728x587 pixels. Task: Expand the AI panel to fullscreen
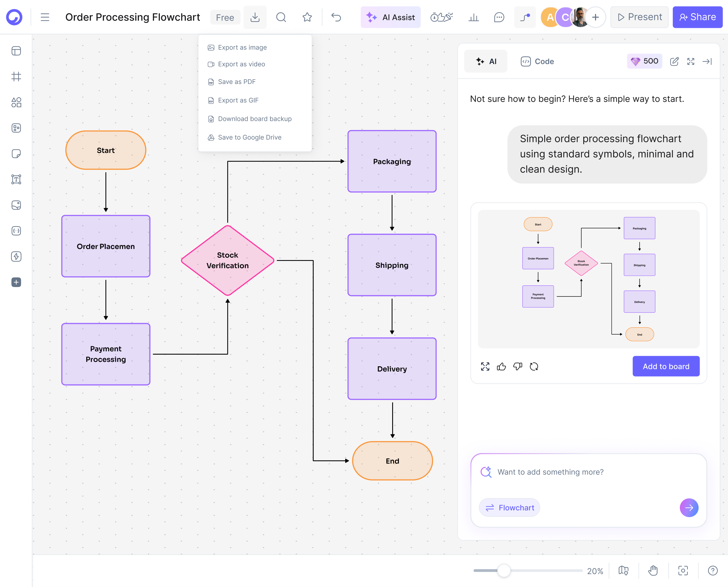click(691, 61)
